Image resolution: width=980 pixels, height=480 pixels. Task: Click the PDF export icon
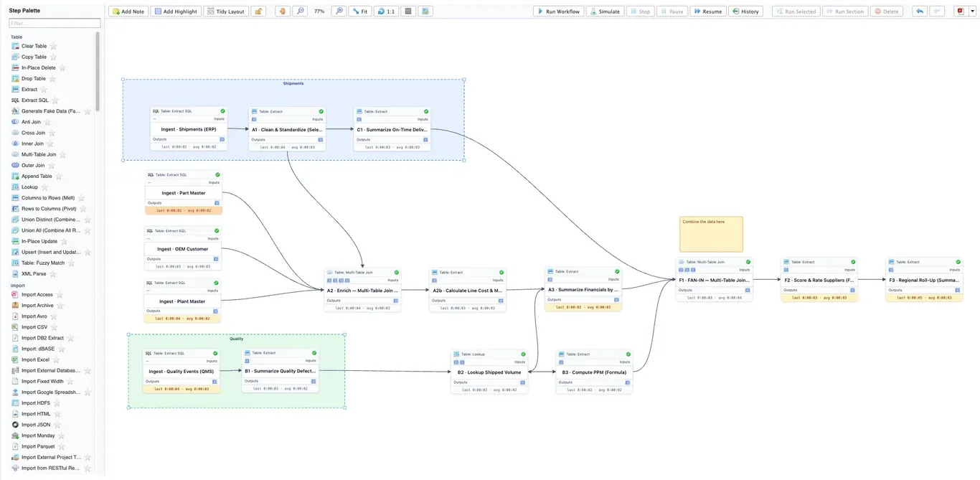point(961,11)
